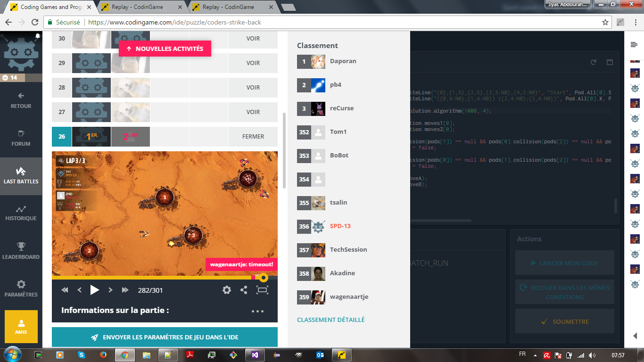Screen dimensions: 644x362
Task: Click the replay progress slider handle
Action: pyautogui.click(x=264, y=278)
